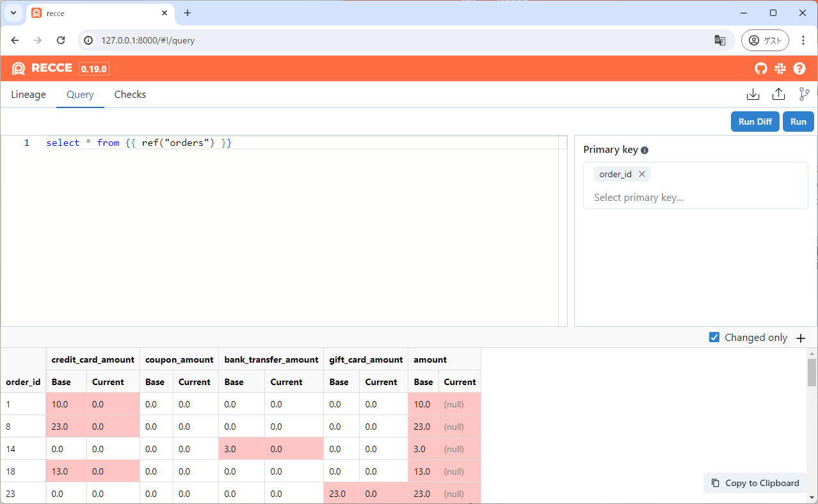Click the Primary key label
818x504 pixels.
point(611,150)
